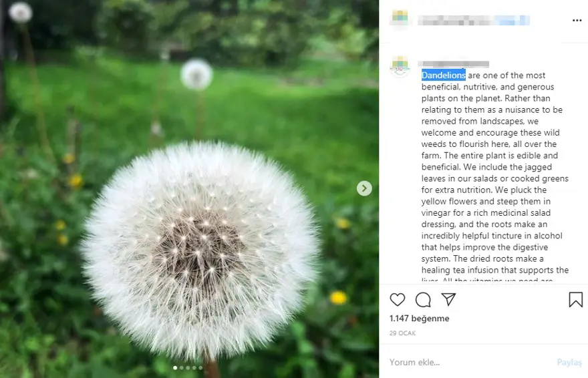This screenshot has width=588, height=378.
Task: Open the blurred username in header
Action: click(455, 20)
